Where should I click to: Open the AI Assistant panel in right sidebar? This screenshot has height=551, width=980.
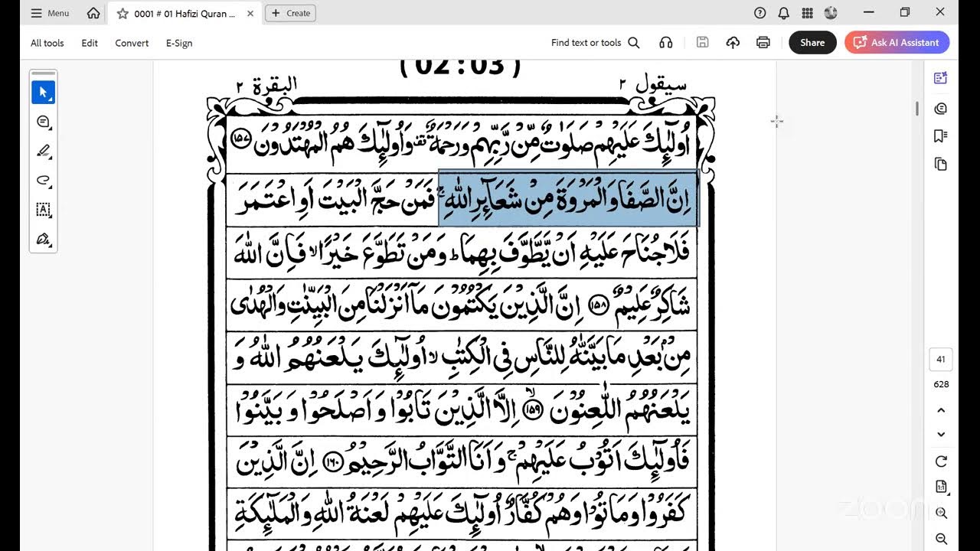[x=941, y=78]
